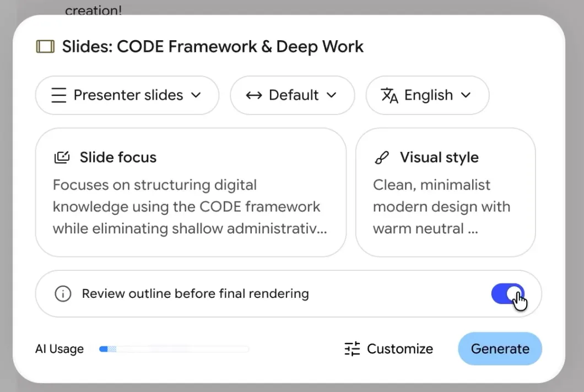Click the Review outline before final rendering text
This screenshot has width=584, height=392.
click(195, 293)
